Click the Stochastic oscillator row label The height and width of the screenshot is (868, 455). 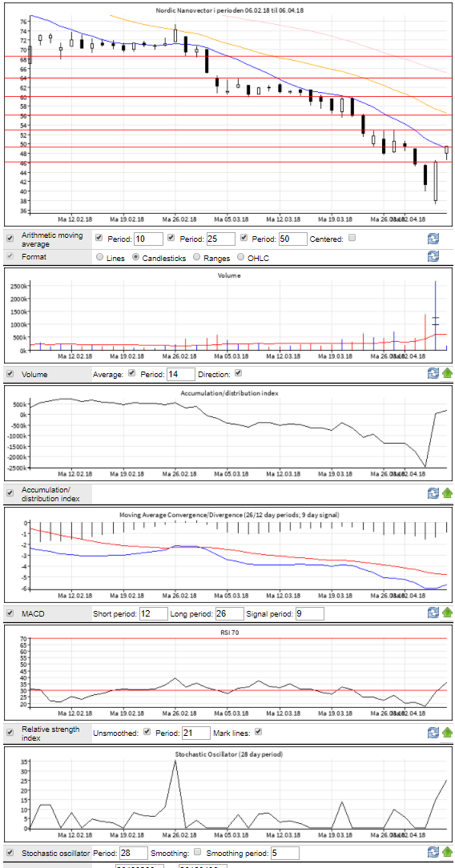(55, 853)
